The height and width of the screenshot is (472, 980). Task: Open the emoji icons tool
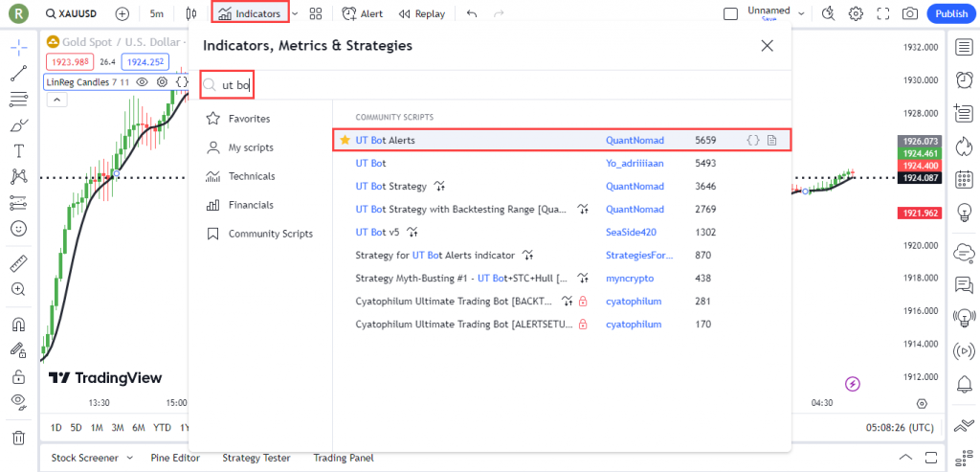[19, 229]
